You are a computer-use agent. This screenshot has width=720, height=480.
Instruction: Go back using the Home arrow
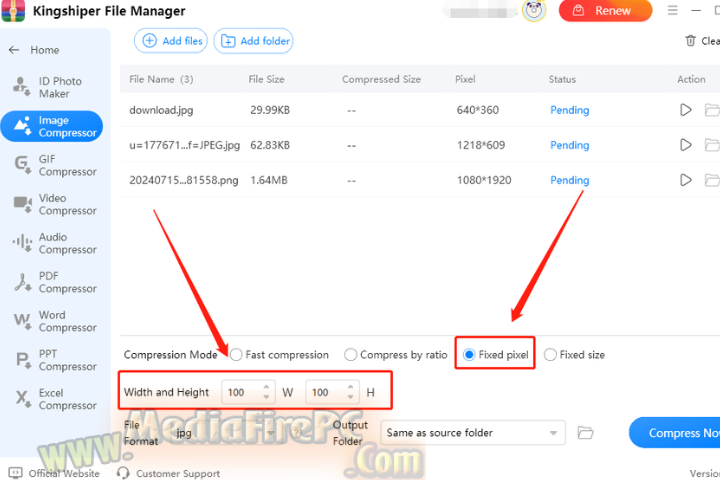click(x=14, y=50)
